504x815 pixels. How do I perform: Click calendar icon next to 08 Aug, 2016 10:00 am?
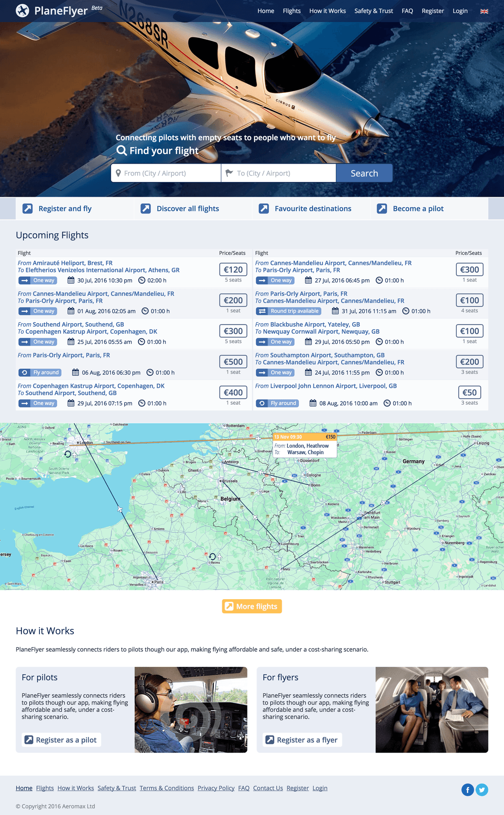click(x=313, y=403)
